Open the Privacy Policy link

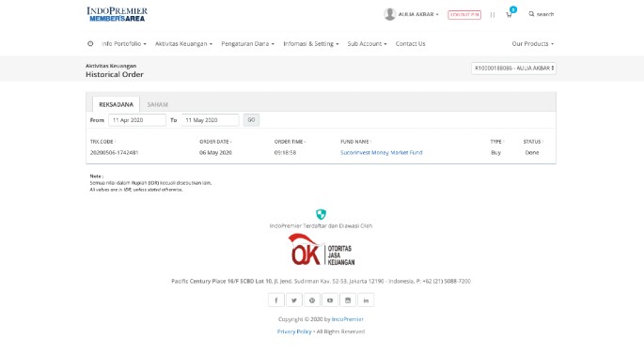pos(294,331)
